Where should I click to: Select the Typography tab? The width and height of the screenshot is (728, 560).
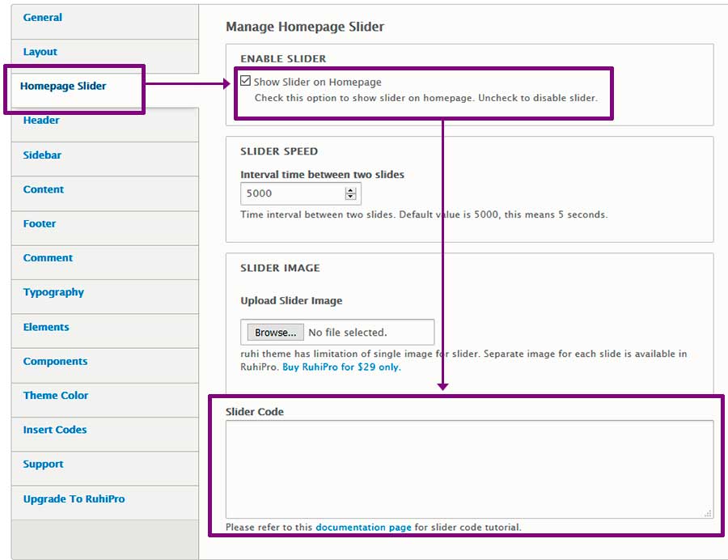click(53, 292)
